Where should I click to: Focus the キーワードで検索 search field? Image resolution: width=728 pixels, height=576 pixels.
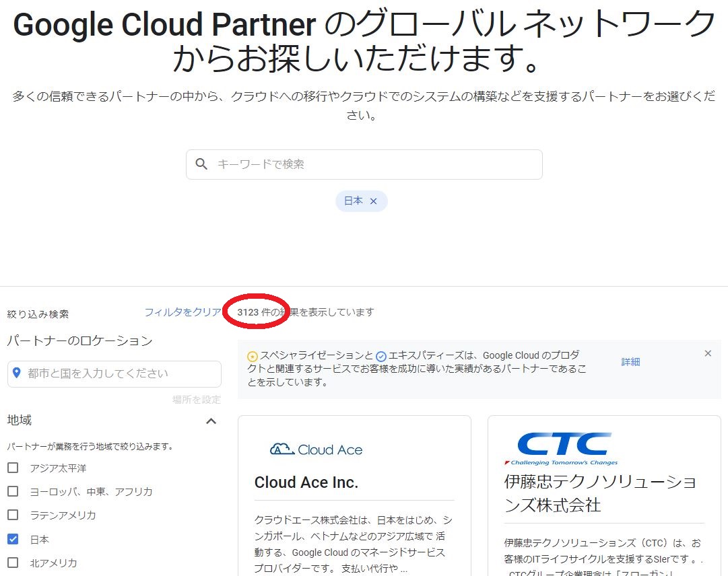pyautogui.click(x=364, y=164)
